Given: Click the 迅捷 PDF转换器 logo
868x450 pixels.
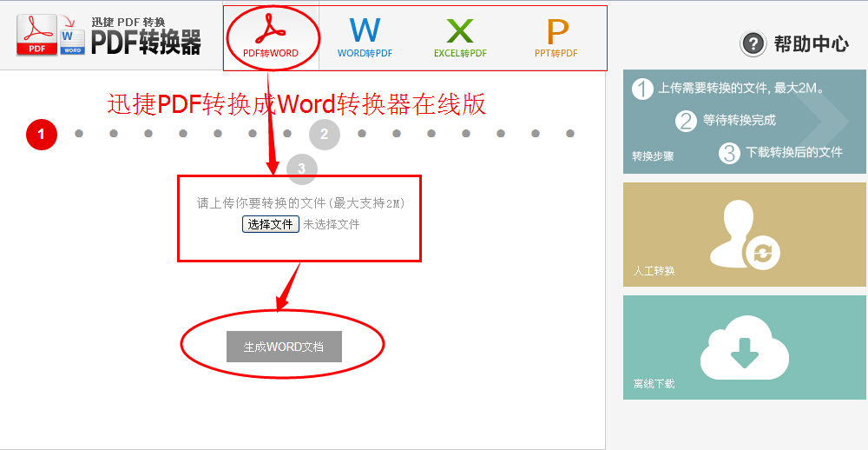Looking at the screenshot, I should [108, 35].
